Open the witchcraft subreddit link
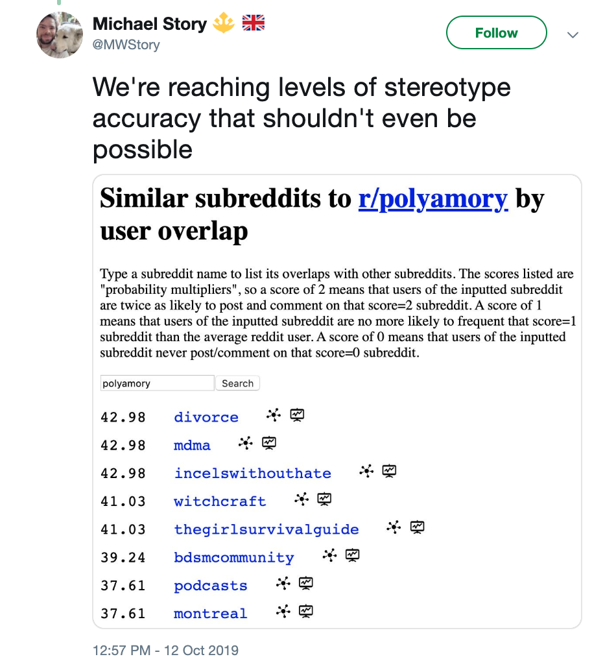 tap(220, 501)
